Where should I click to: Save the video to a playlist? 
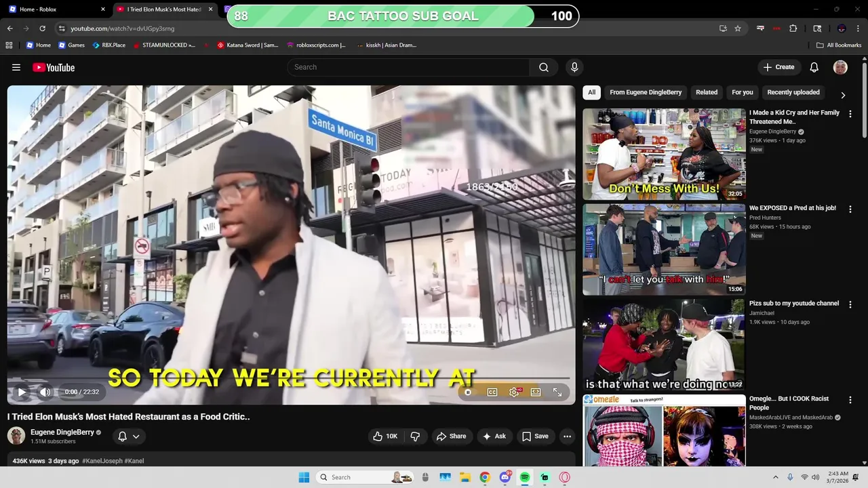point(535,436)
